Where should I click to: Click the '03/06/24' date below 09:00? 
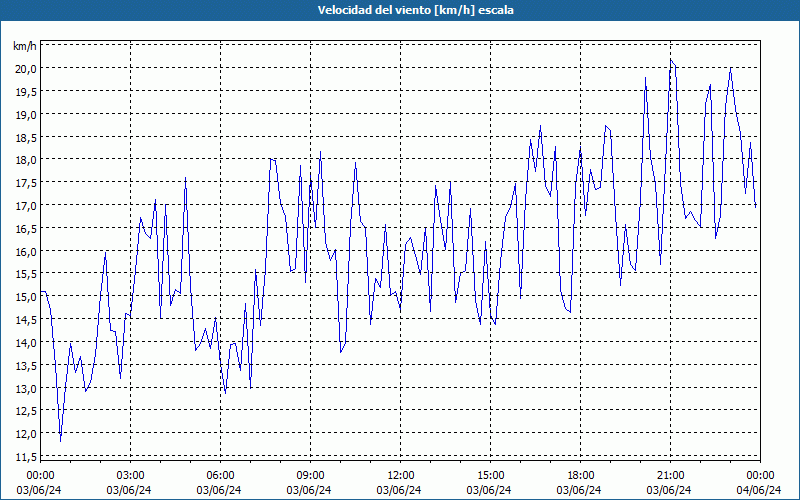pos(309,490)
